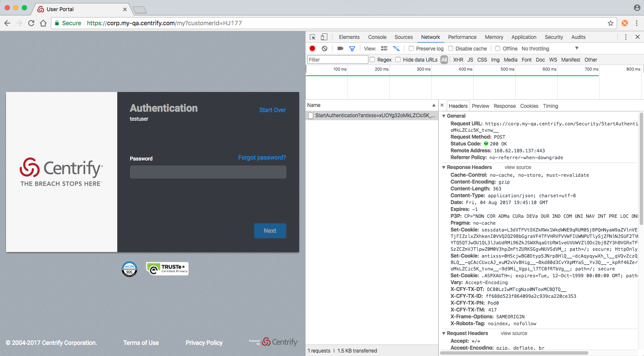Click the orange extension icon in toolbar
This screenshot has height=356, width=644.
(625, 23)
